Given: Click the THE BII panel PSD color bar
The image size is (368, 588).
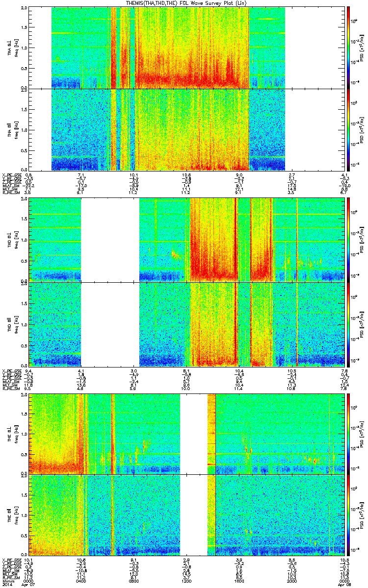Looking at the screenshot, I should tap(348, 514).
